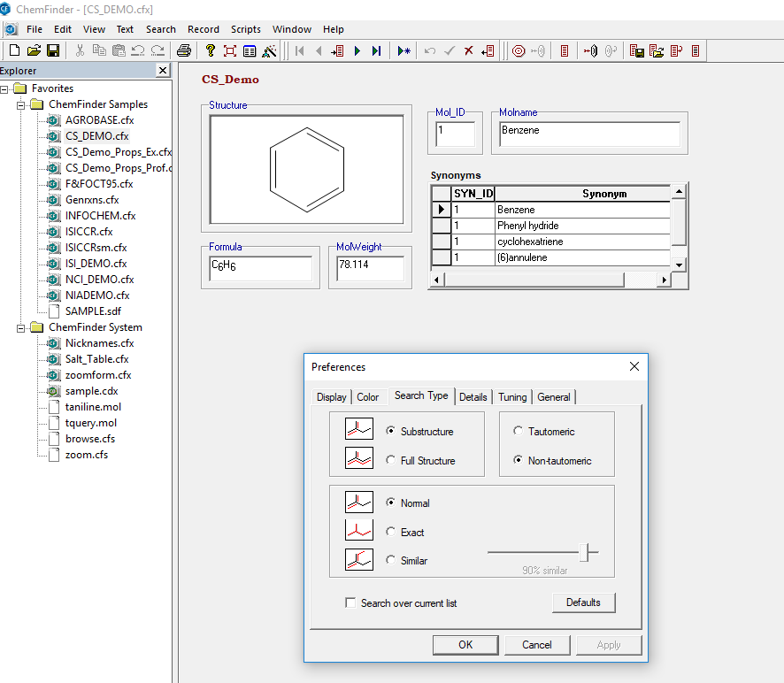
Task: Switch to the Tuning tab in Preferences
Action: (512, 397)
